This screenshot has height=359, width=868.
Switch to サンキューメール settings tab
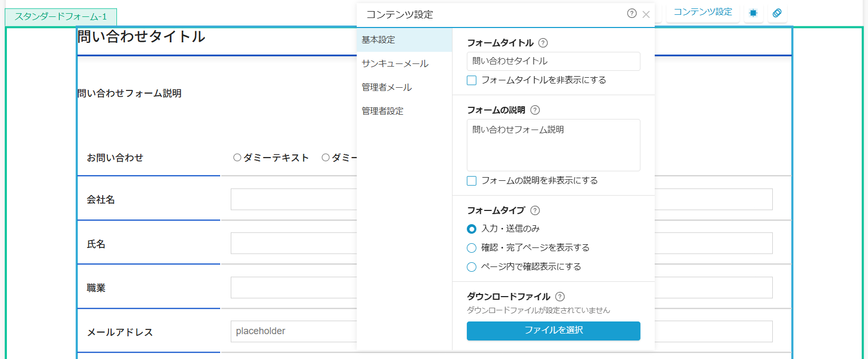click(x=395, y=63)
